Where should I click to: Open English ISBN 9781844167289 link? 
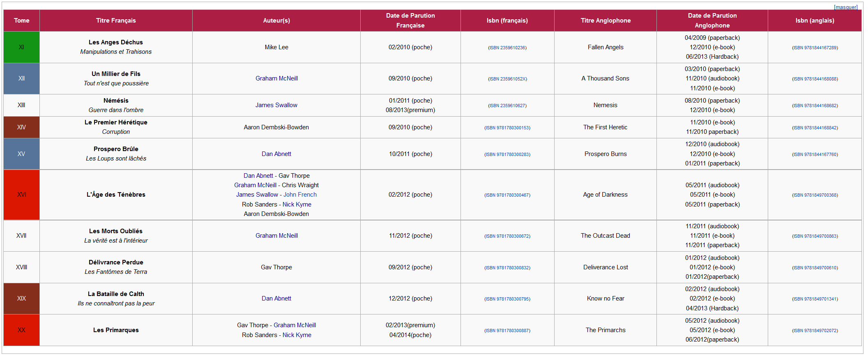(815, 48)
